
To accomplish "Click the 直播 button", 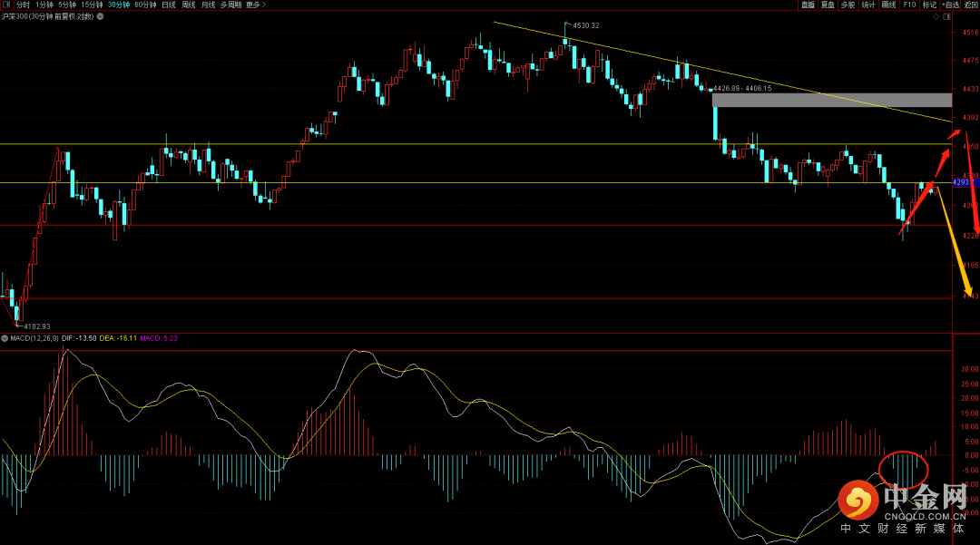I will [808, 5].
